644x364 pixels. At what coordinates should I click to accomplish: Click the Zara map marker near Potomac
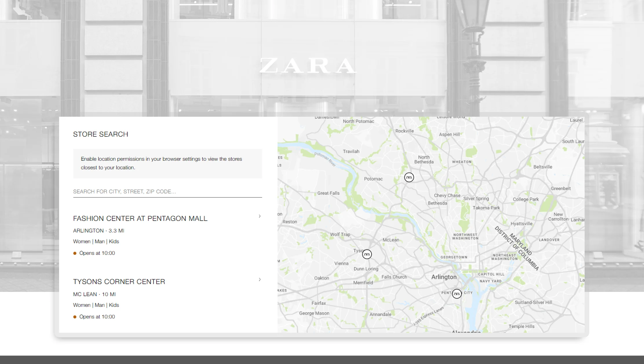click(409, 177)
